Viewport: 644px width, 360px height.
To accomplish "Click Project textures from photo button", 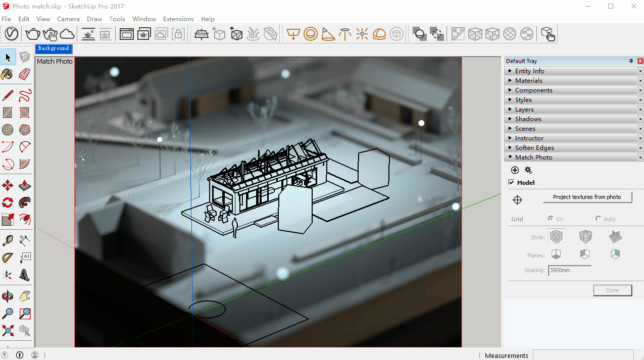I will coord(587,197).
